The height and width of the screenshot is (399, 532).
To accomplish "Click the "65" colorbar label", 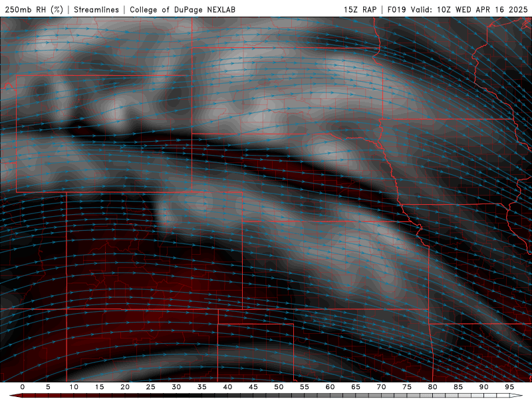I will tap(356, 387).
